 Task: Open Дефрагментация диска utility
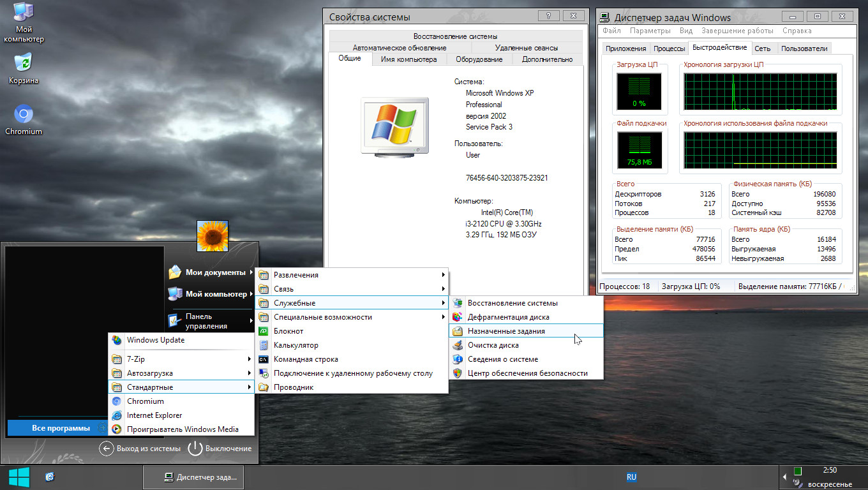508,317
